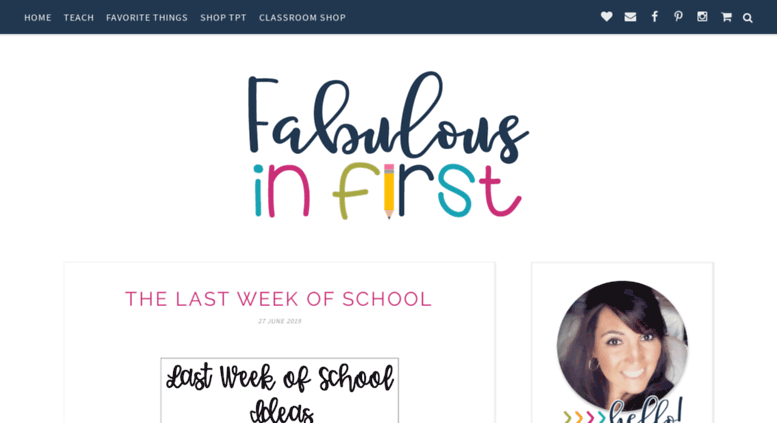Click the hello greeting graphic in sidebar
Screen dimensions: 777x423
[x=645, y=411]
